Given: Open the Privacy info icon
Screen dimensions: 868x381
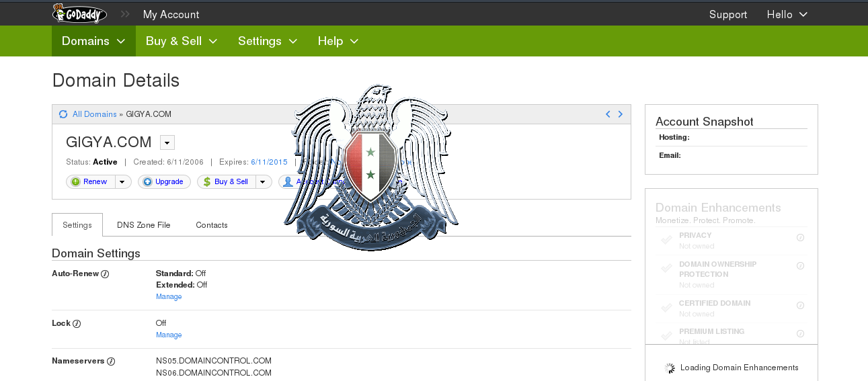Looking at the screenshot, I should [800, 238].
